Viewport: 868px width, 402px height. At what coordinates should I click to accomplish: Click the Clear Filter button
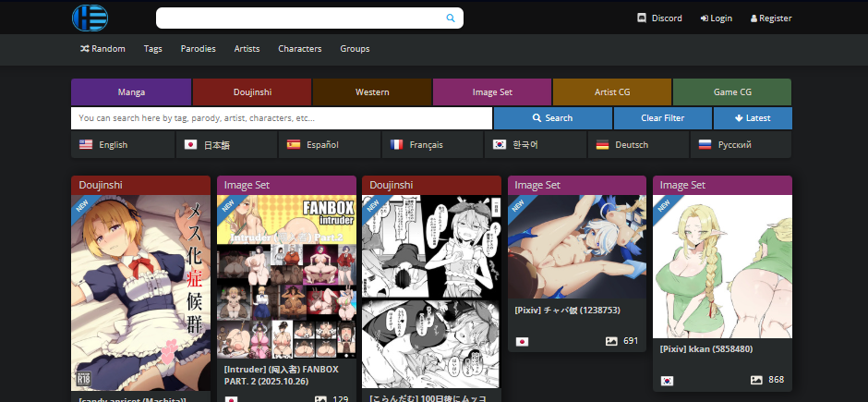pyautogui.click(x=663, y=118)
